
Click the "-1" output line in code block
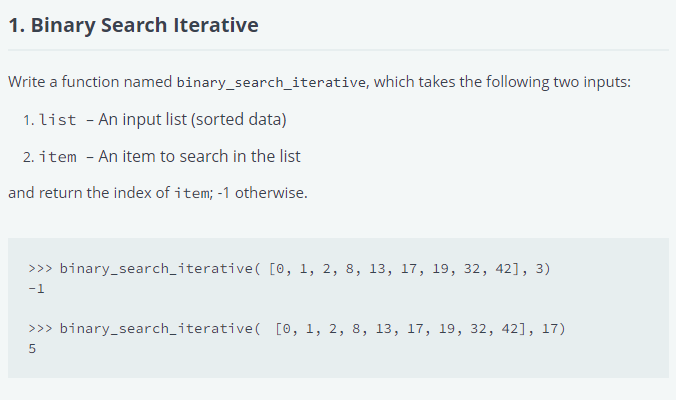click(37, 288)
